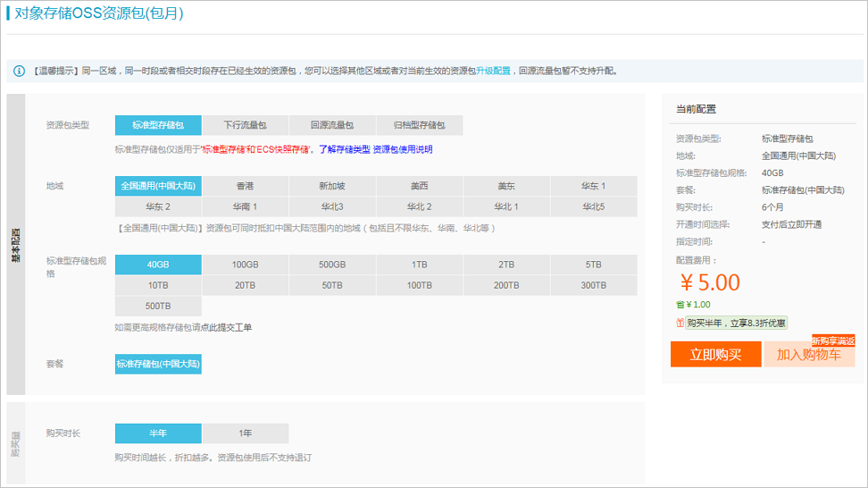Select the 5TB storage package size
The height and width of the screenshot is (488, 868).
tap(594, 265)
